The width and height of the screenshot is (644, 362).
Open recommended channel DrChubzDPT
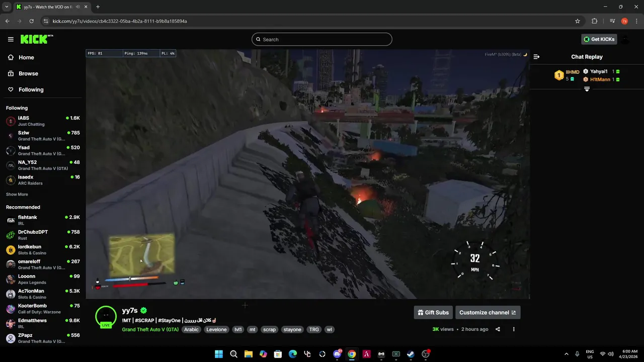[43, 235]
